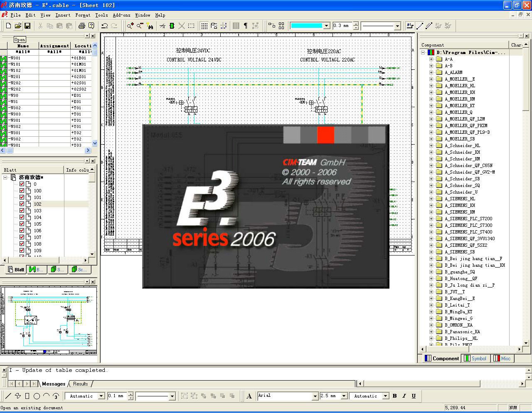Pick the straight Line drawing tool

click(x=8, y=396)
